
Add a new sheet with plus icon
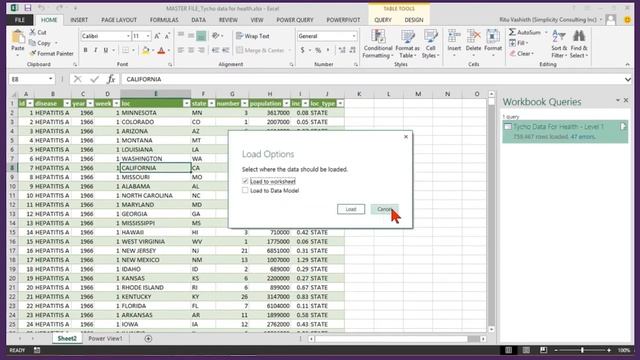pos(148,339)
